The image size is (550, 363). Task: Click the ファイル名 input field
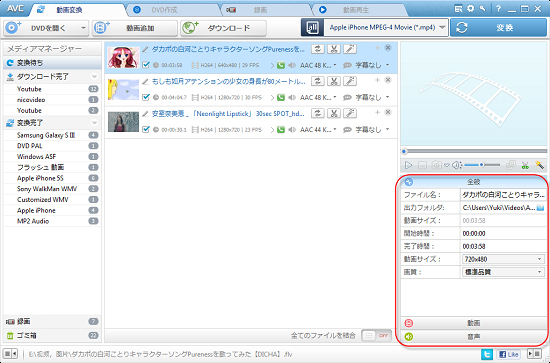[x=503, y=195]
